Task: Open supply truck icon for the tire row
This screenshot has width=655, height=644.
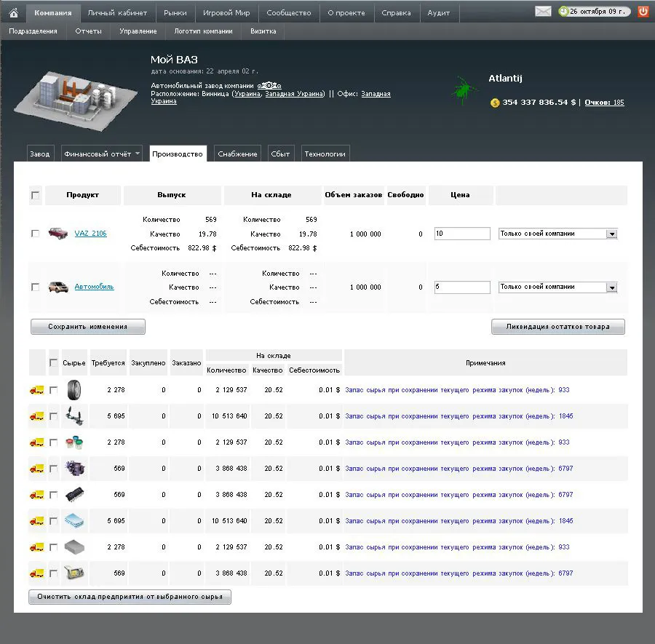Action: click(x=36, y=390)
